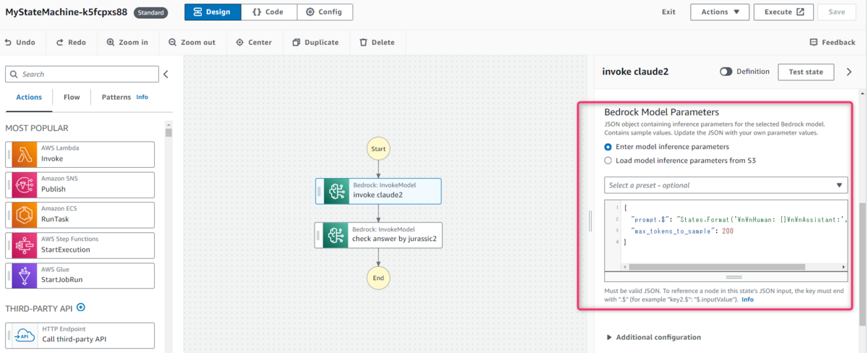Click the Amazon ECS RunTask icon

[24, 215]
